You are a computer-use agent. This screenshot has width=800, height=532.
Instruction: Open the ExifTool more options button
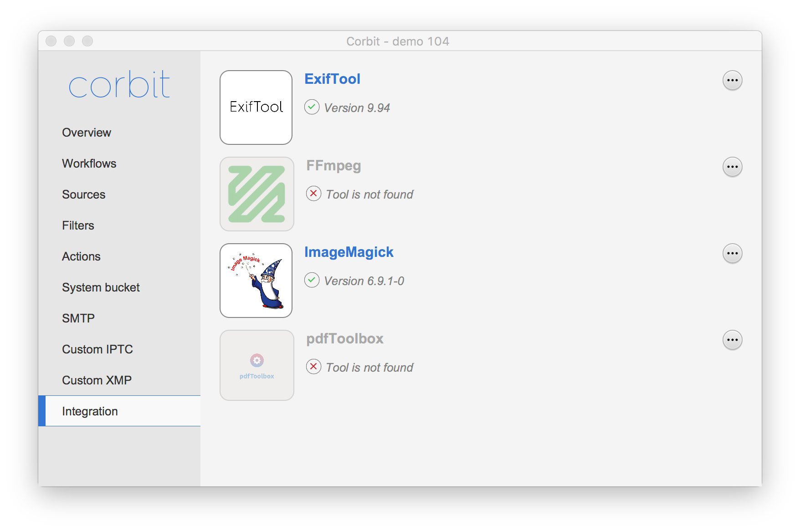pyautogui.click(x=733, y=80)
